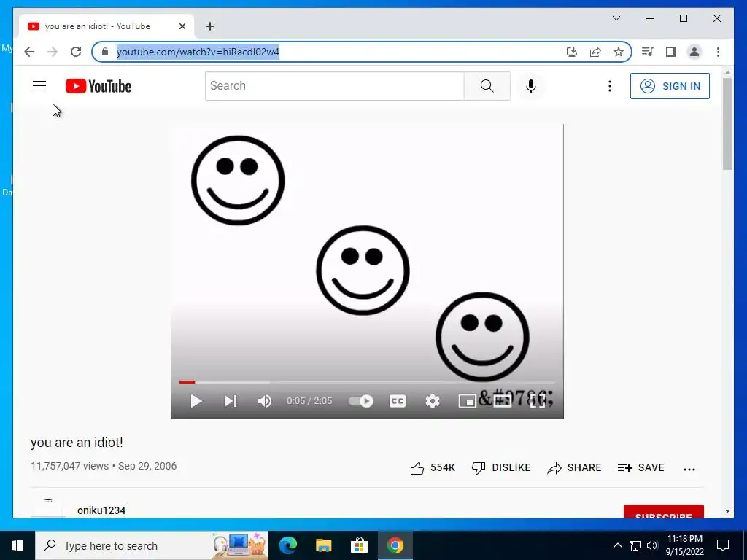Click SHARE under the video

click(574, 467)
